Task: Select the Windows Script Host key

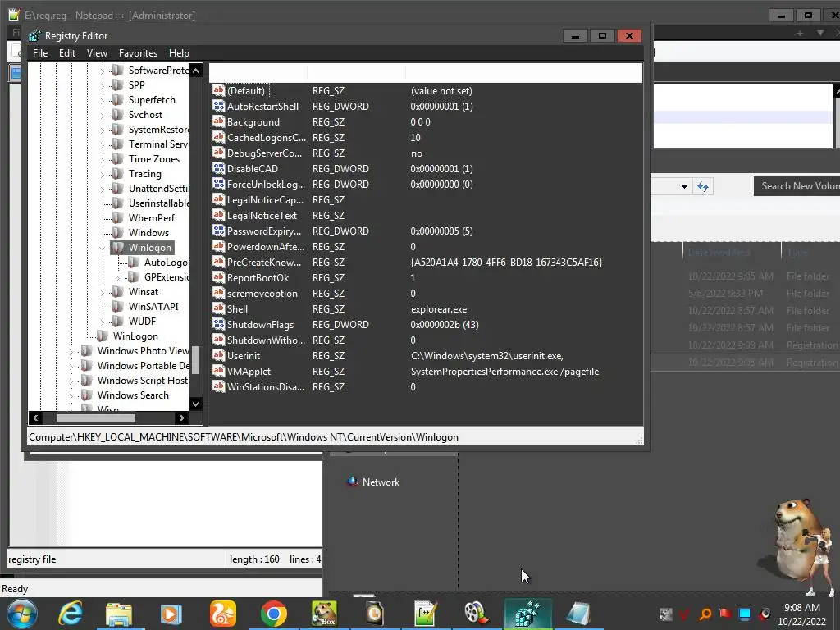Action: coord(143,381)
